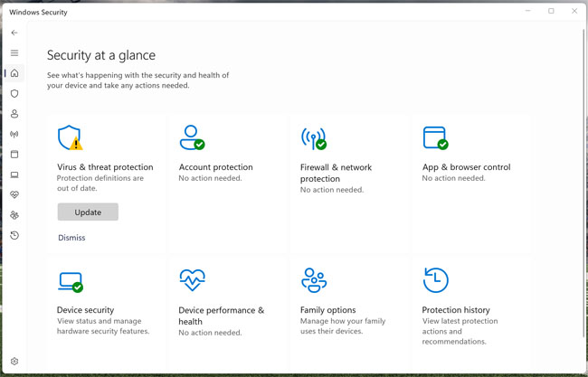
Task: Click the Account protection person tile icon
Action: 192,137
